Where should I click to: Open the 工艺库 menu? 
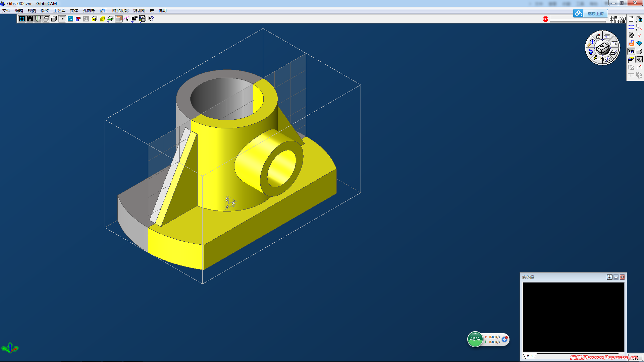[59, 11]
